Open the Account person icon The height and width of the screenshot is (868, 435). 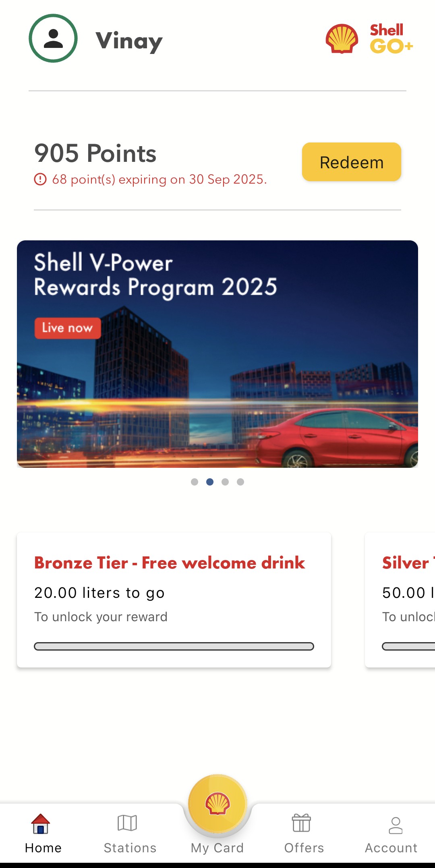pyautogui.click(x=396, y=825)
